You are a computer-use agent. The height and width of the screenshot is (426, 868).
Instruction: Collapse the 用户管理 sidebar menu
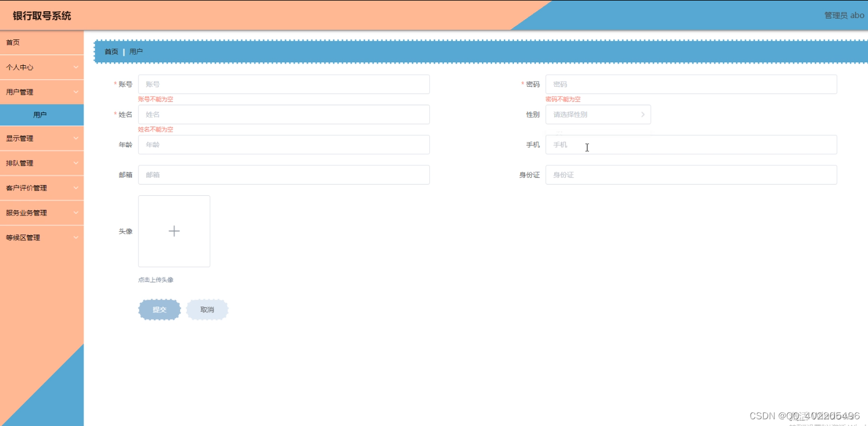(x=42, y=92)
